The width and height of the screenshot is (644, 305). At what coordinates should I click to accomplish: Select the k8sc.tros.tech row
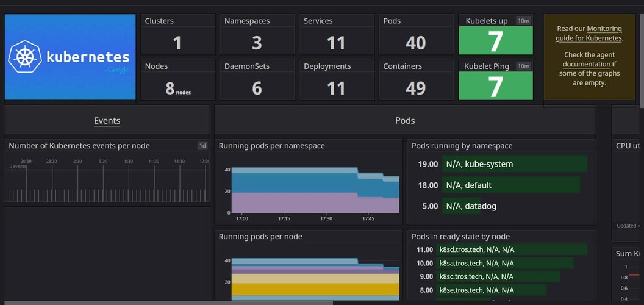point(498,277)
